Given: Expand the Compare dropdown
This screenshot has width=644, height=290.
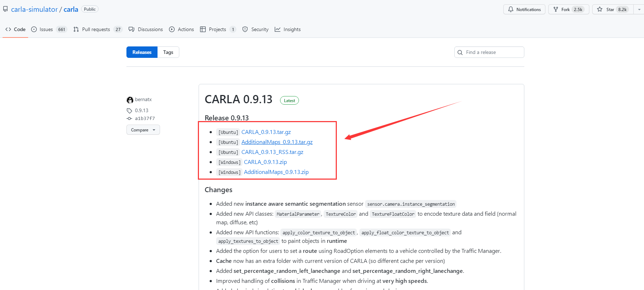Looking at the screenshot, I should (x=143, y=130).
